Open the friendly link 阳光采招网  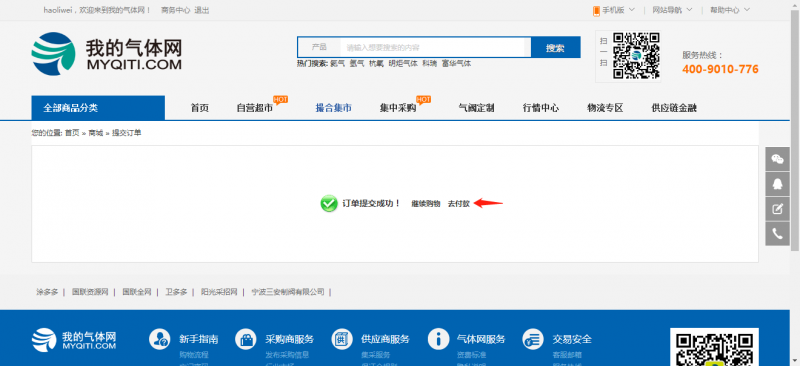pyautogui.click(x=219, y=292)
